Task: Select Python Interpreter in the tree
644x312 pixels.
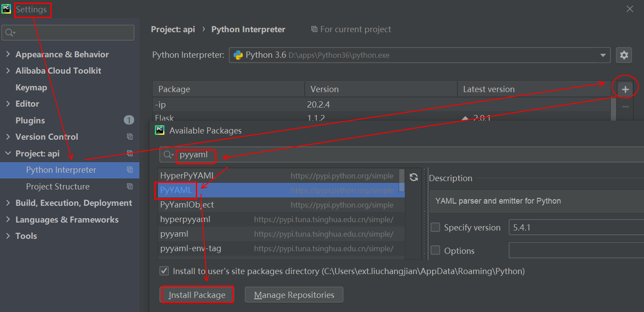Action: tap(70, 170)
